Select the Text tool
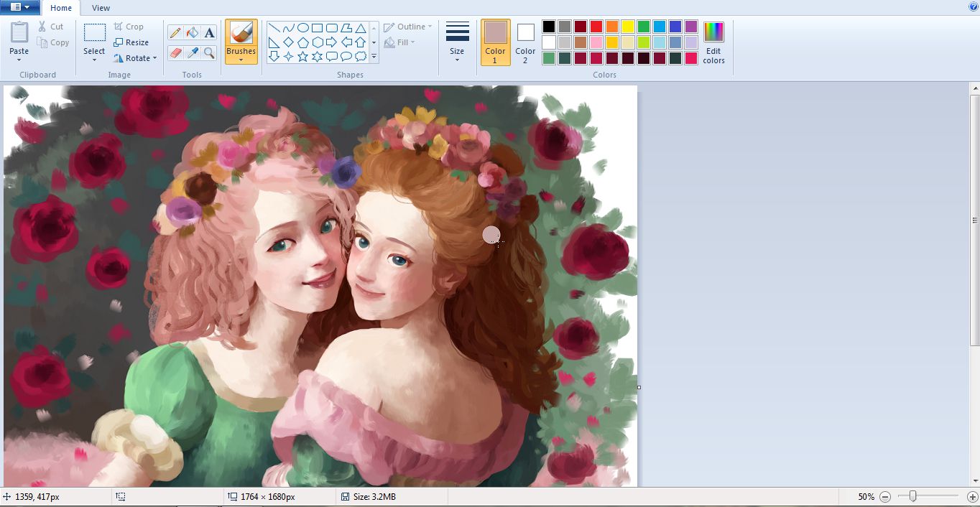This screenshot has height=507, width=980. point(209,33)
